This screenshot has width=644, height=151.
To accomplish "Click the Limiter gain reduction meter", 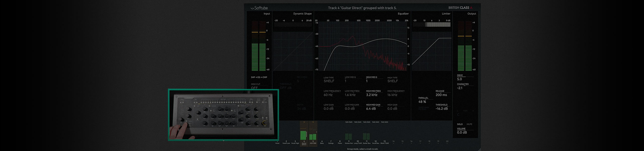I will [432, 25].
